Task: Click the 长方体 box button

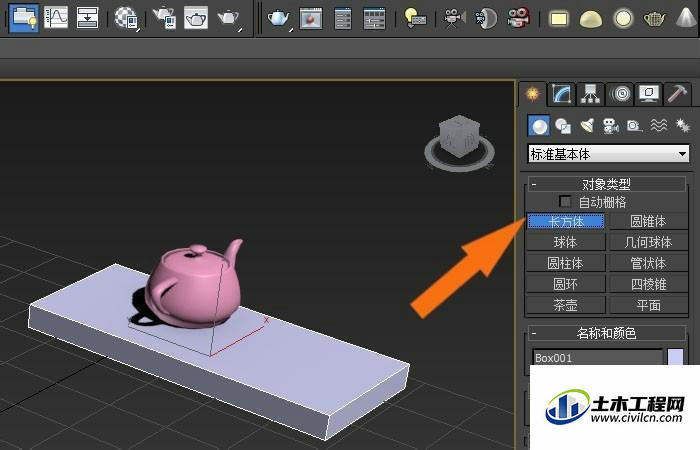Action: point(566,221)
